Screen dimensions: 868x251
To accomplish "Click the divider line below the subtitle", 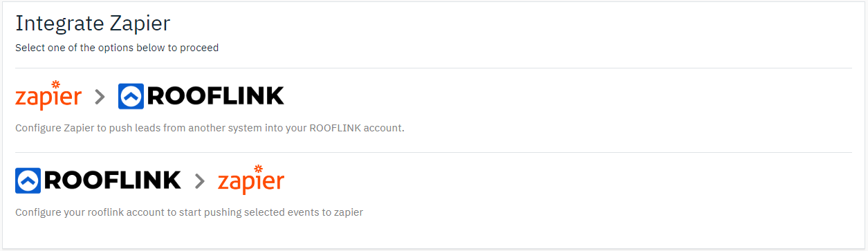I will coord(434,68).
